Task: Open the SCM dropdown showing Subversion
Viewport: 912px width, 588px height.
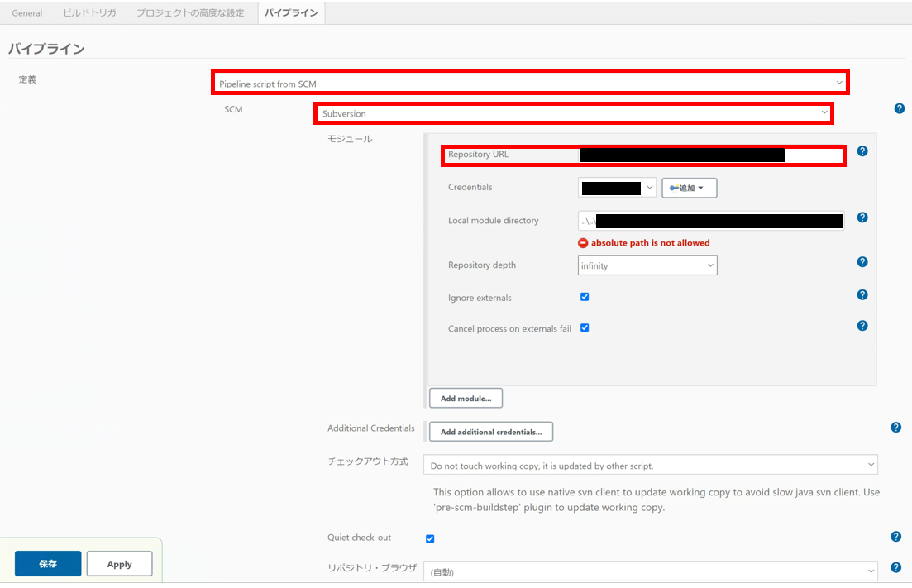Action: click(x=573, y=112)
